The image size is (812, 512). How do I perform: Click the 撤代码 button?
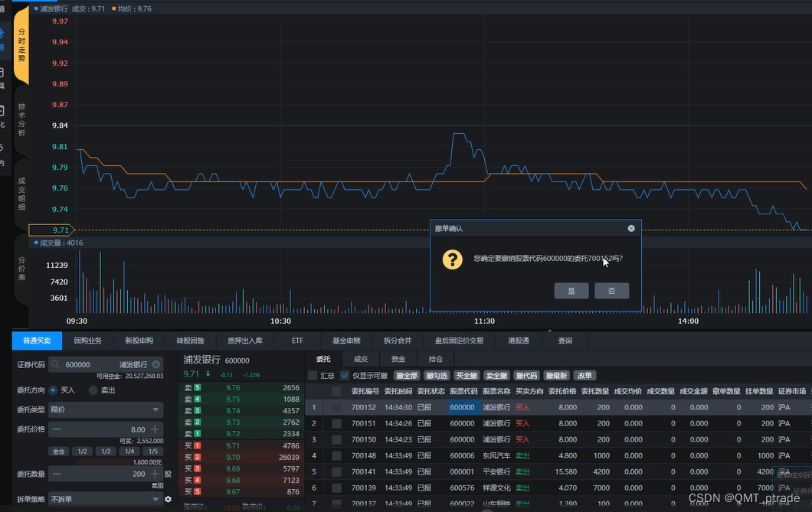tap(527, 376)
